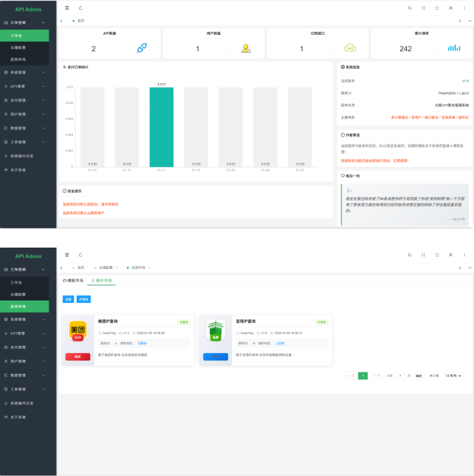Click the bar chart icon in 累计请求 card
This screenshot has height=476, width=474.
pos(454,48)
